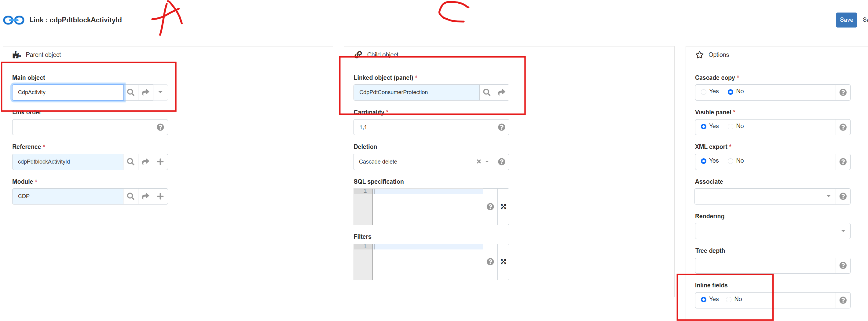Clear the Cascade delete selection
Viewport: 868px width, 321px height.
478,162
